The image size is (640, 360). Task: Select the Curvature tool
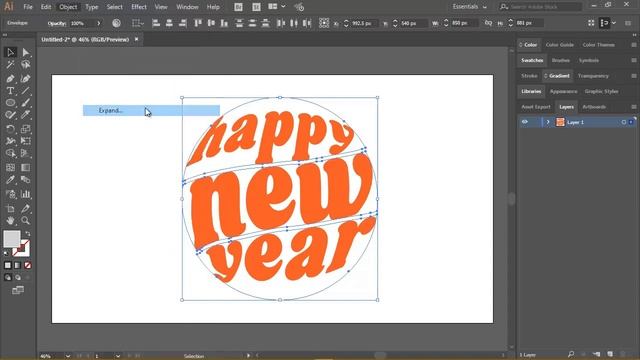point(26,78)
